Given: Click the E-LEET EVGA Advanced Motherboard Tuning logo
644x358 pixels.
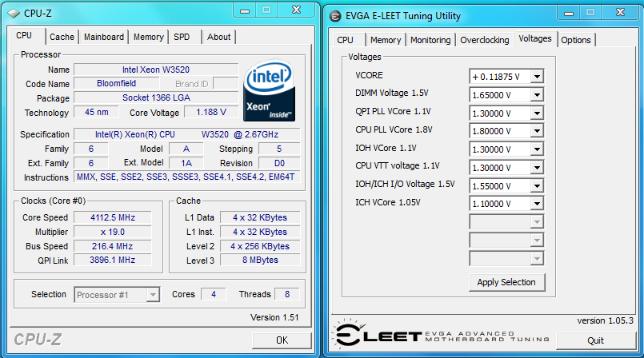Looking at the screenshot, I should point(440,335).
